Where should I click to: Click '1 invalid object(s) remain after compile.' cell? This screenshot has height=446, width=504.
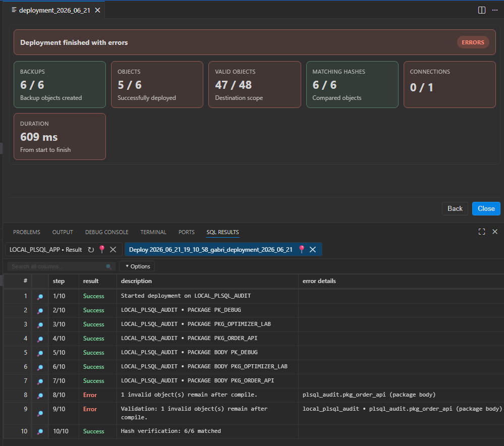(x=207, y=395)
